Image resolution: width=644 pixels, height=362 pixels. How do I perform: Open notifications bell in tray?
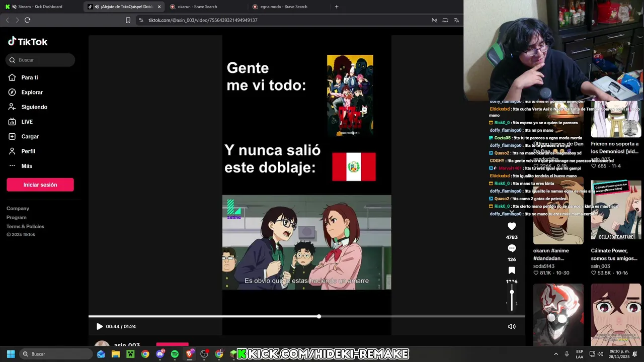[x=635, y=354]
